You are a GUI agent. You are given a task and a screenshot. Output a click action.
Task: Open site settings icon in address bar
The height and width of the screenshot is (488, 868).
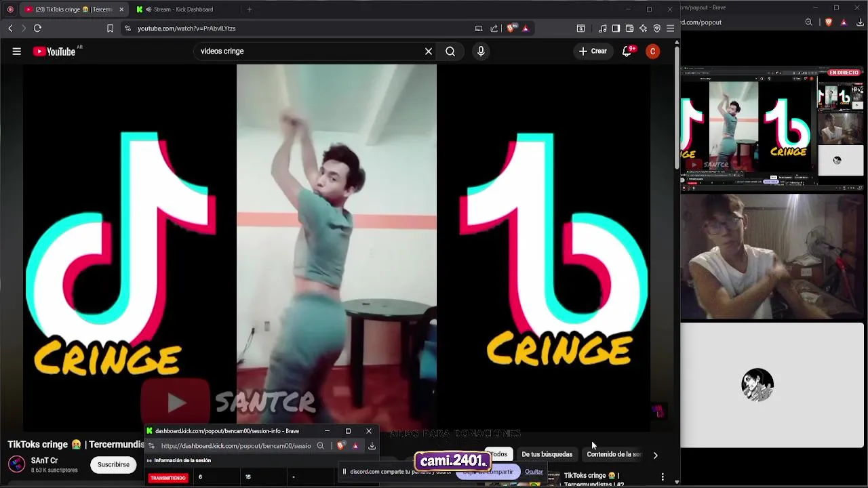click(127, 28)
